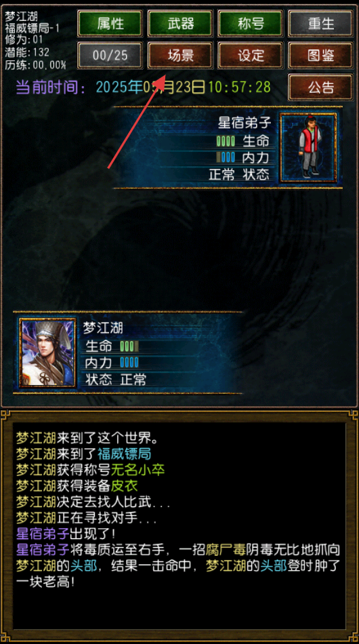Open the 武器 weapons menu

pyautogui.click(x=181, y=24)
